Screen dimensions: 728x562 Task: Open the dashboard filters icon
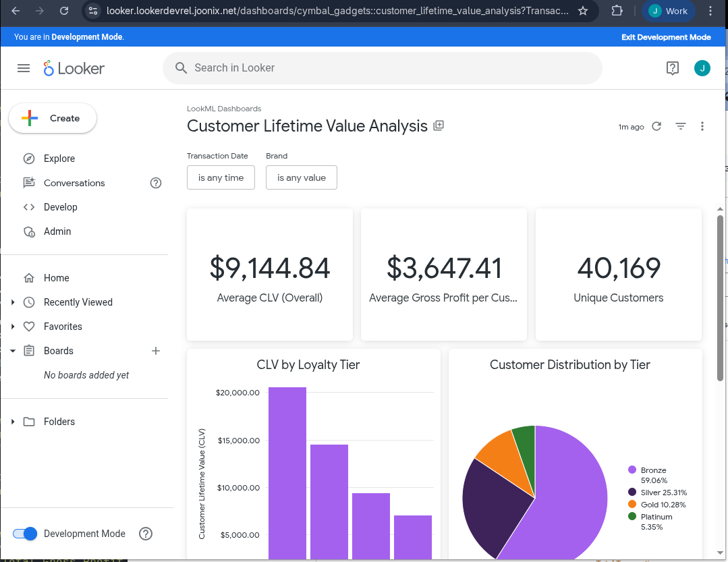coord(681,126)
